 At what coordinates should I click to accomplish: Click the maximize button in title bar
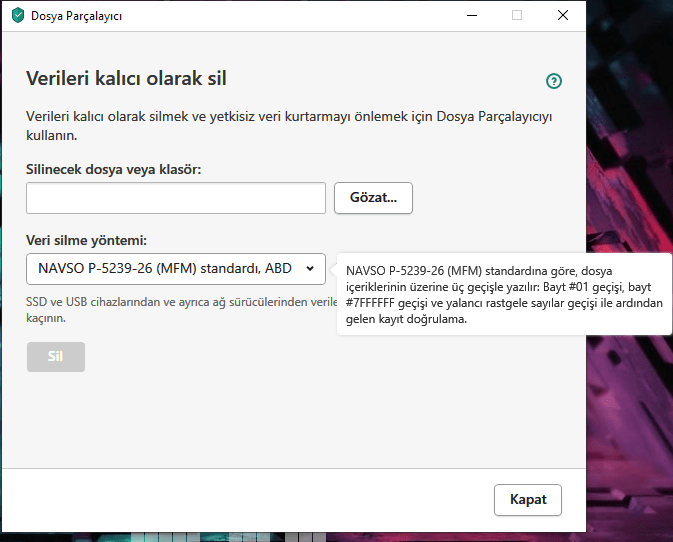517,15
